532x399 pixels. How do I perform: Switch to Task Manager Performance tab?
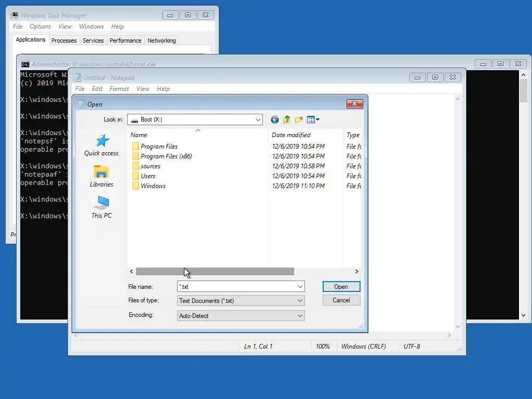click(126, 41)
